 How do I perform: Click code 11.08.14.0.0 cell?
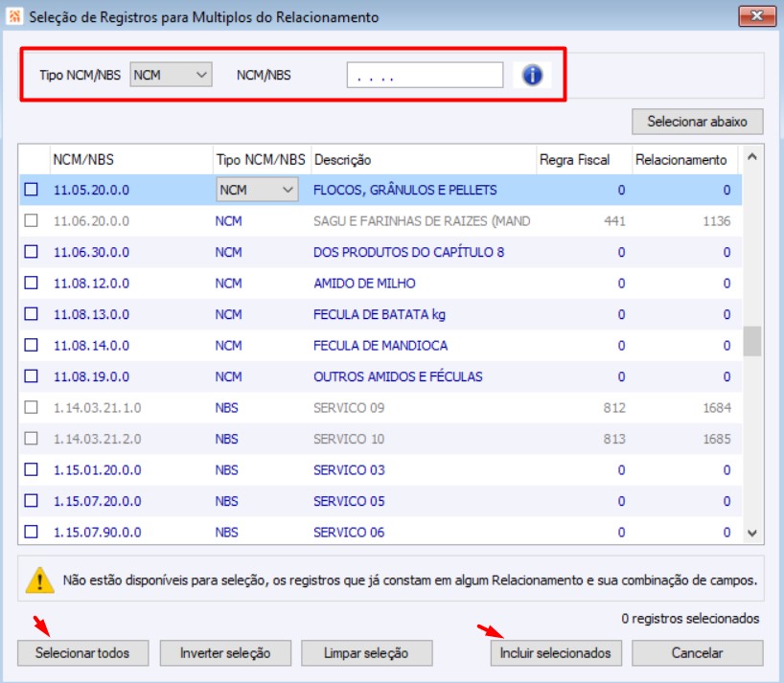[91, 345]
